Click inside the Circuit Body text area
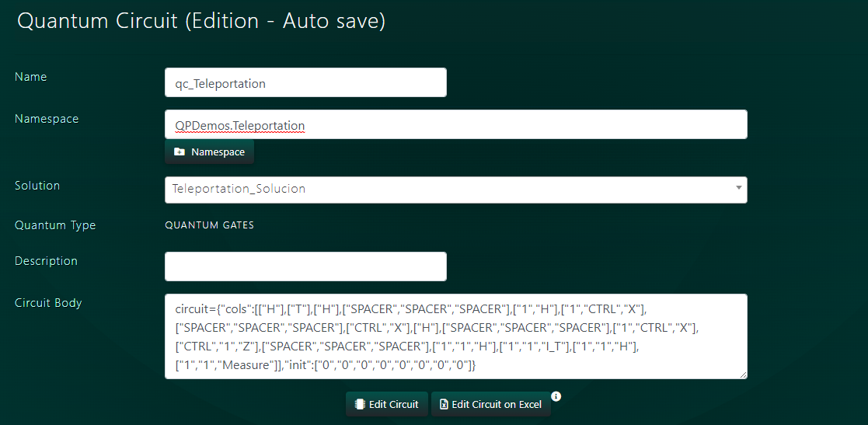 (x=455, y=336)
